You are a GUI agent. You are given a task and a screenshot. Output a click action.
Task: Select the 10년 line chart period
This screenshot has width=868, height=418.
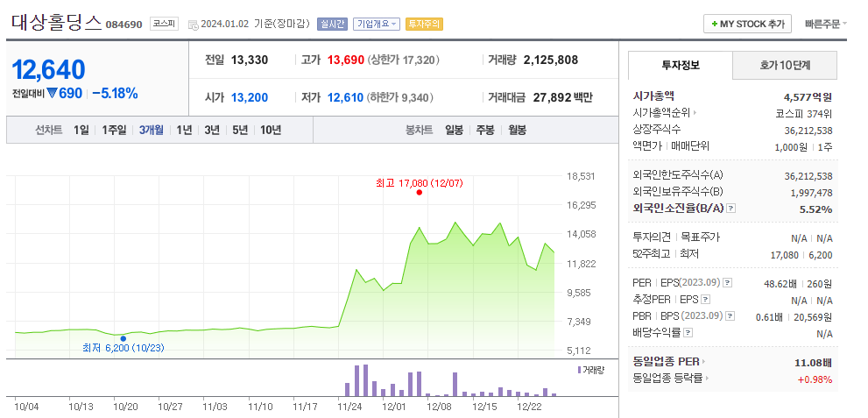click(270, 130)
